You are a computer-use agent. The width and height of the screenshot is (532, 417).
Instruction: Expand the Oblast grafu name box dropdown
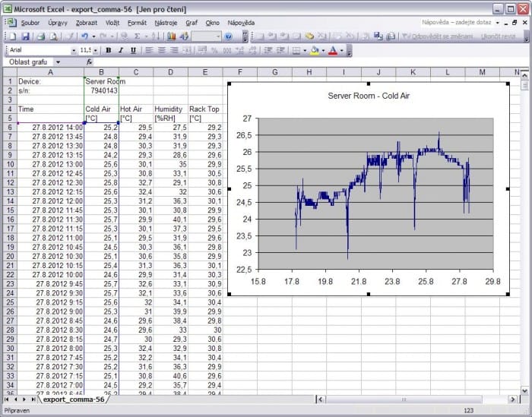59,62
